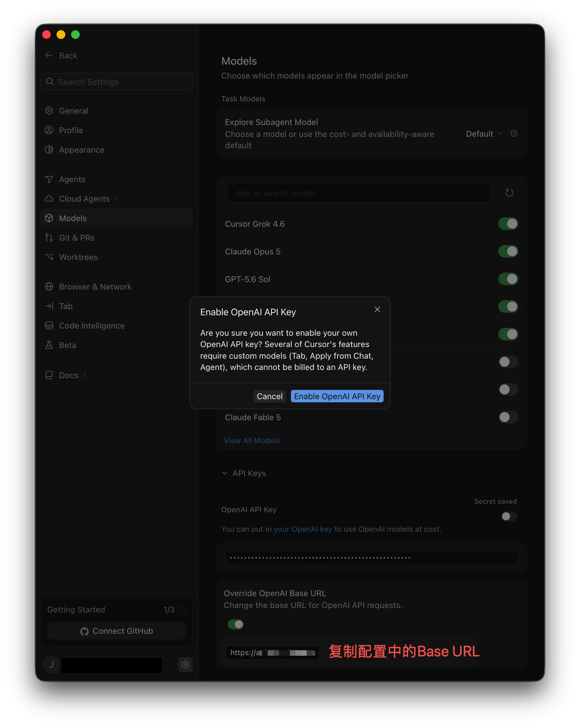Cancel the Enable OpenAI API Key dialog
Viewport: 580px width, 728px height.
pos(270,396)
